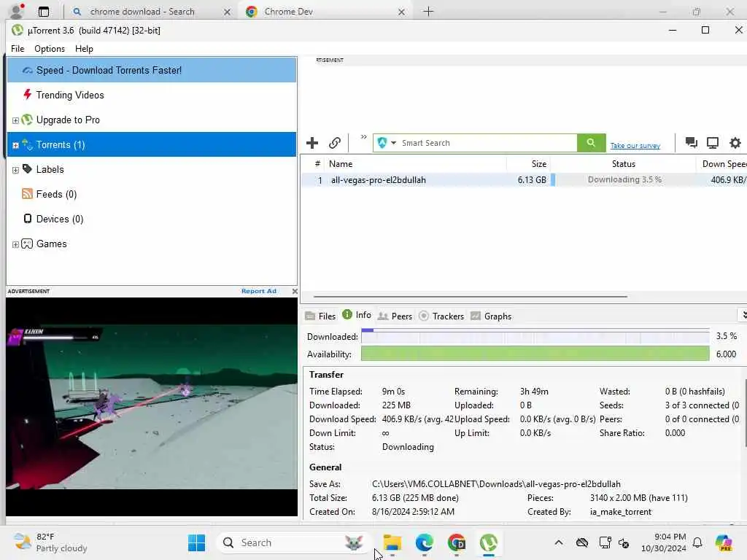
Task: Open the search provider dropdown arrow
Action: click(393, 143)
